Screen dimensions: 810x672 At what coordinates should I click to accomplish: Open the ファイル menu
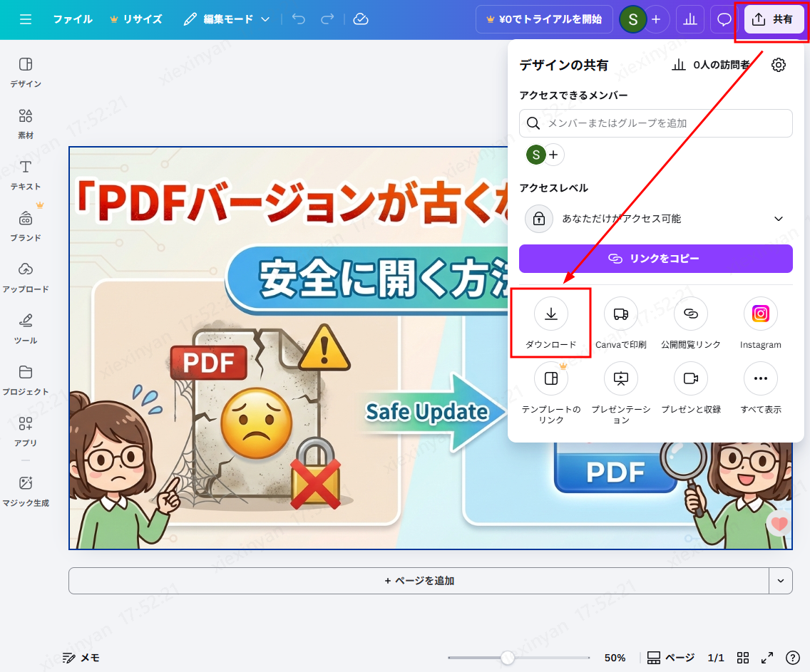[72, 19]
